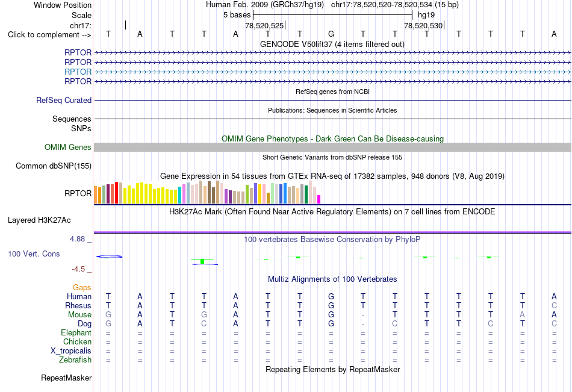The image size is (572, 392).
Task: Open the OMIM Genes track label
Action: 67,147
